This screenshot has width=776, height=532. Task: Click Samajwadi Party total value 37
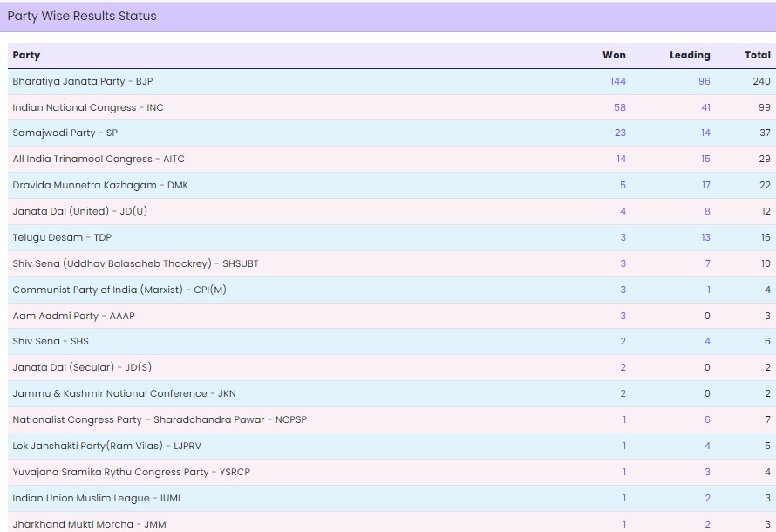click(x=766, y=133)
